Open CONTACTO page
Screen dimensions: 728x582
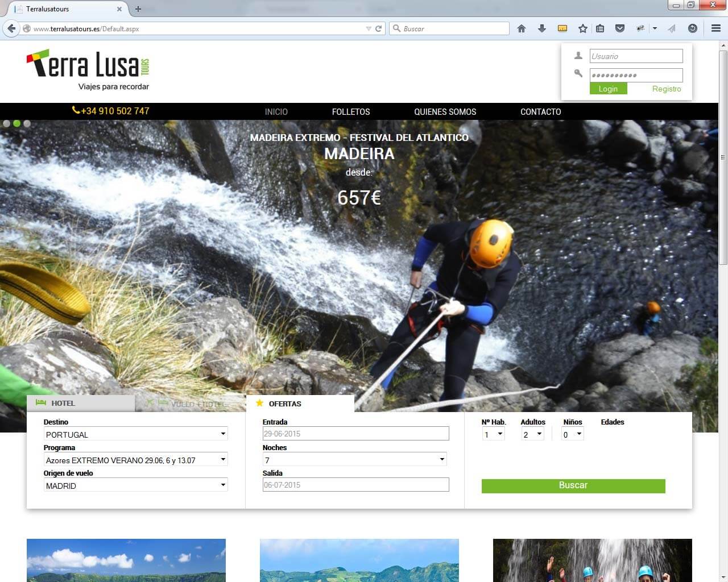[541, 112]
